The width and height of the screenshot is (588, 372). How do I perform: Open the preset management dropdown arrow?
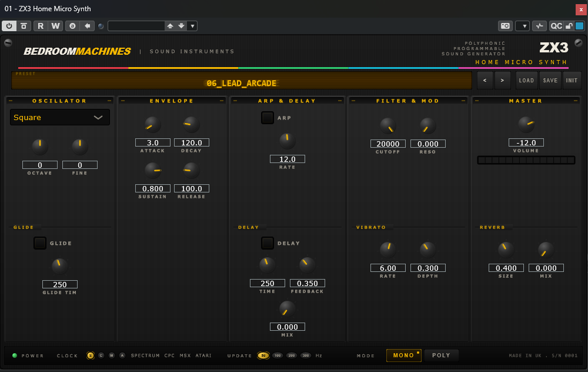click(x=192, y=26)
